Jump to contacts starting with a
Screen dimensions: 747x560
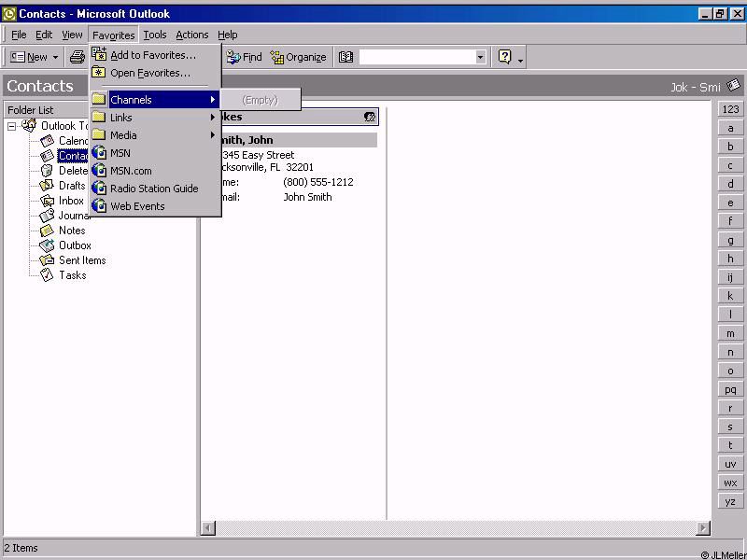click(730, 128)
